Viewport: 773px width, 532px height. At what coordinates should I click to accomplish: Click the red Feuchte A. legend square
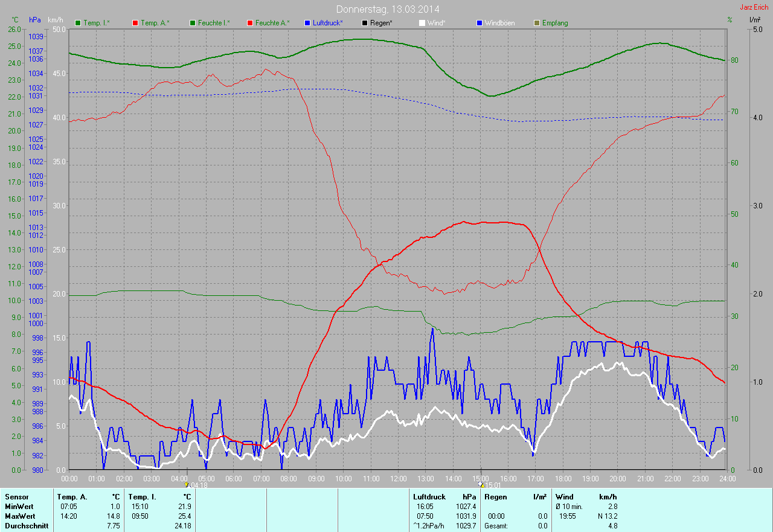point(251,23)
